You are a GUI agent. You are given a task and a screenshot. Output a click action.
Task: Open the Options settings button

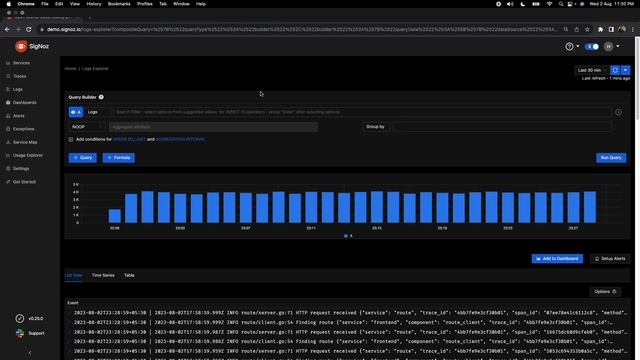click(605, 292)
